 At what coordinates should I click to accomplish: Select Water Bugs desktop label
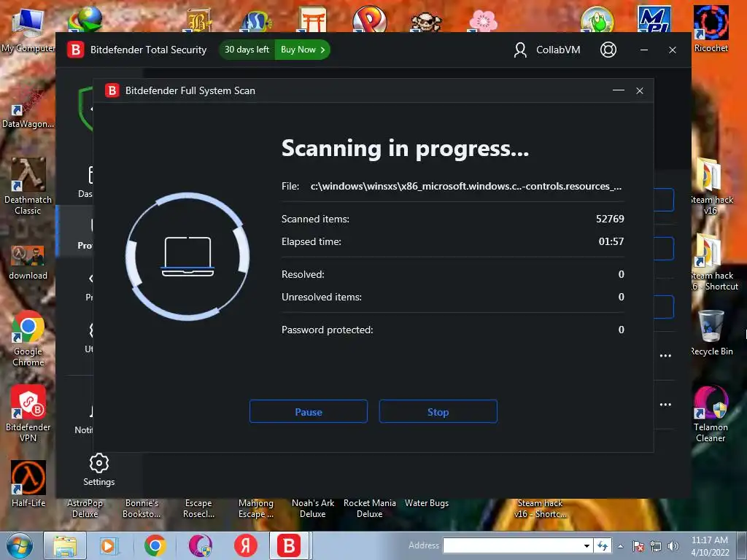(426, 503)
